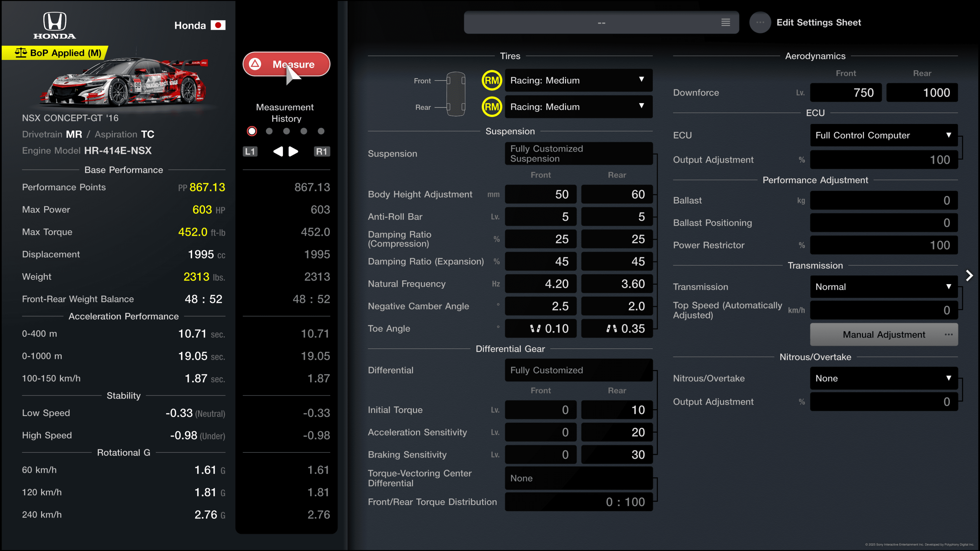Edit front Body Height Adjustment value 50
The height and width of the screenshot is (551, 980).
point(541,194)
